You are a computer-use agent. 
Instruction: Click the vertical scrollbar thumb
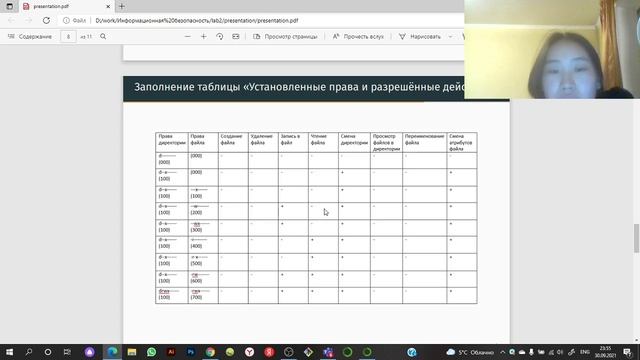[636, 238]
